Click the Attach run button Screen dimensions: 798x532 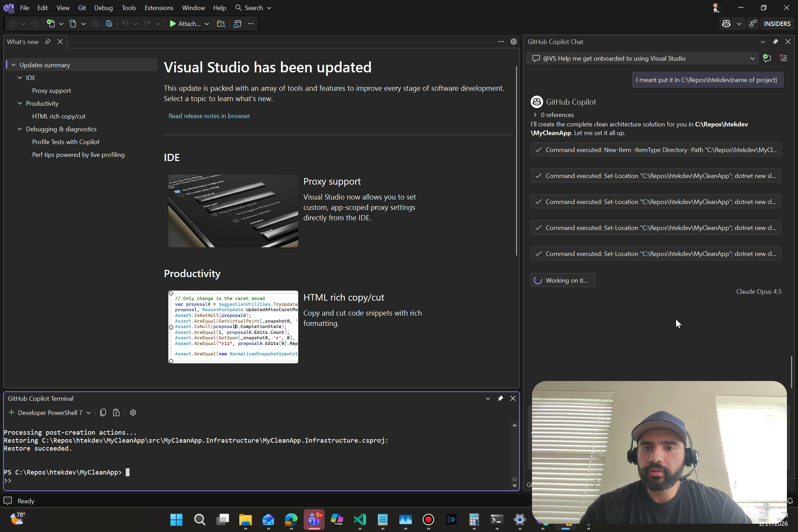[x=185, y=24]
